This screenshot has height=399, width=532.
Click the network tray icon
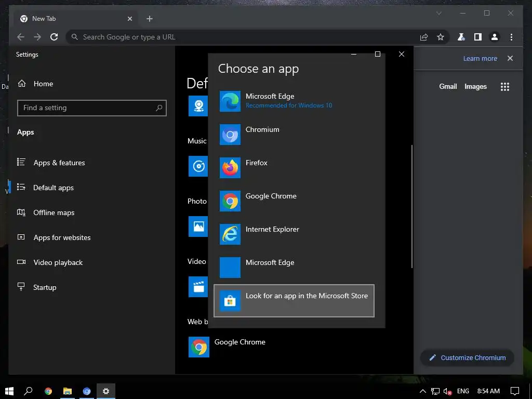[435, 391]
